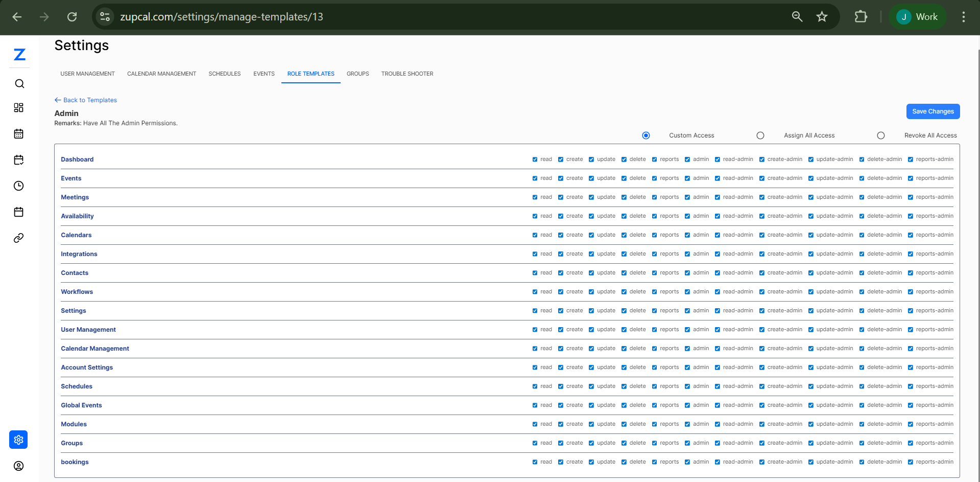Viewport: 980px width, 482px height.
Task: Select the Assign All Access radio button
Action: pos(760,135)
